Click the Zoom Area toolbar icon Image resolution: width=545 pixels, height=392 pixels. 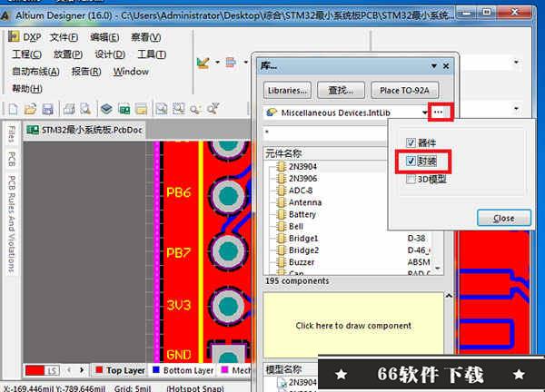click(179, 109)
